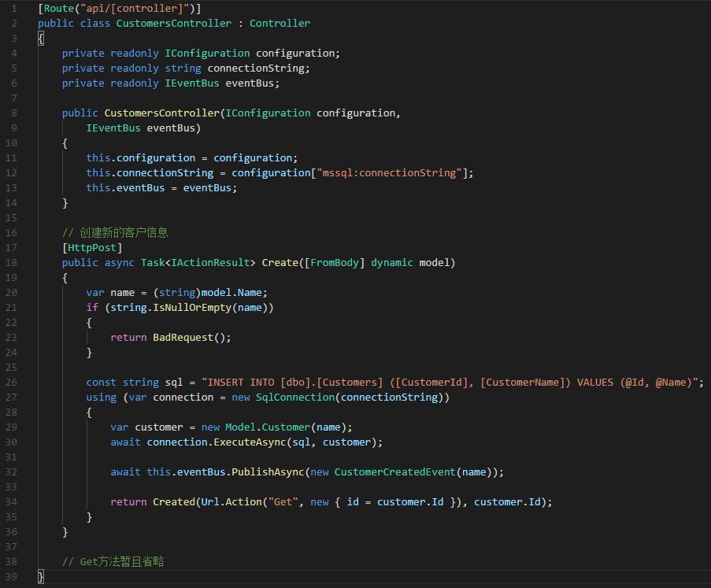Place cursor on the BadRequest() call
This screenshot has height=588, width=711.
click(191, 338)
